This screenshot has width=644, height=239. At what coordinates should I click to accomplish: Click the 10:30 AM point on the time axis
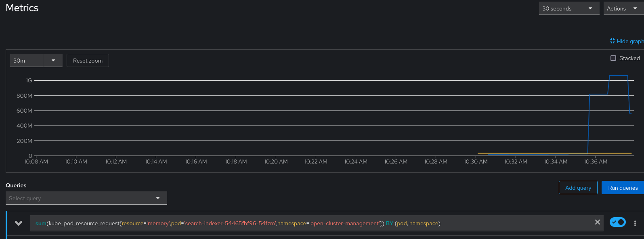476,161
